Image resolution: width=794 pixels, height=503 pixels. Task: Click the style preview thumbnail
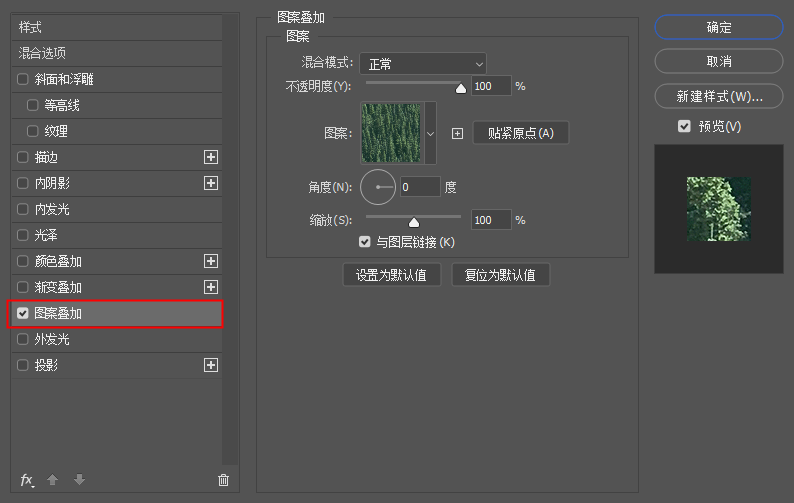pyautogui.click(x=719, y=209)
